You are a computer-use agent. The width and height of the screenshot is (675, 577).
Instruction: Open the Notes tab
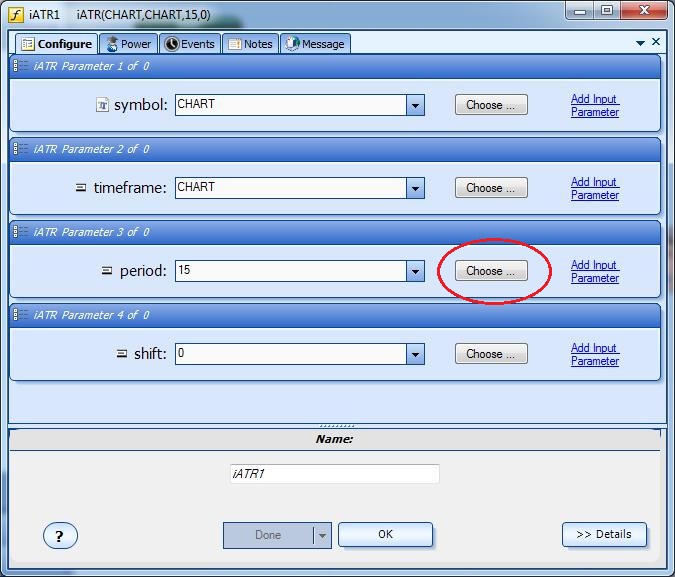(x=249, y=44)
